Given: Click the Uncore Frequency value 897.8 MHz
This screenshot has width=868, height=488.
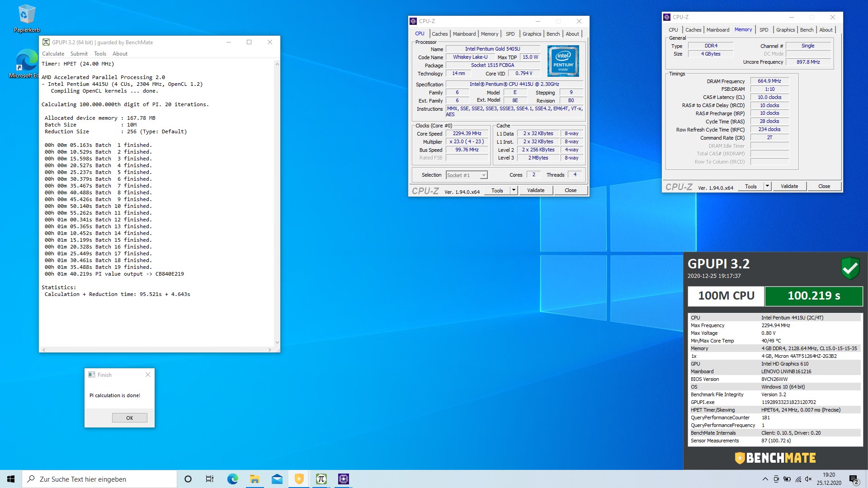Looking at the screenshot, I should click(808, 62).
